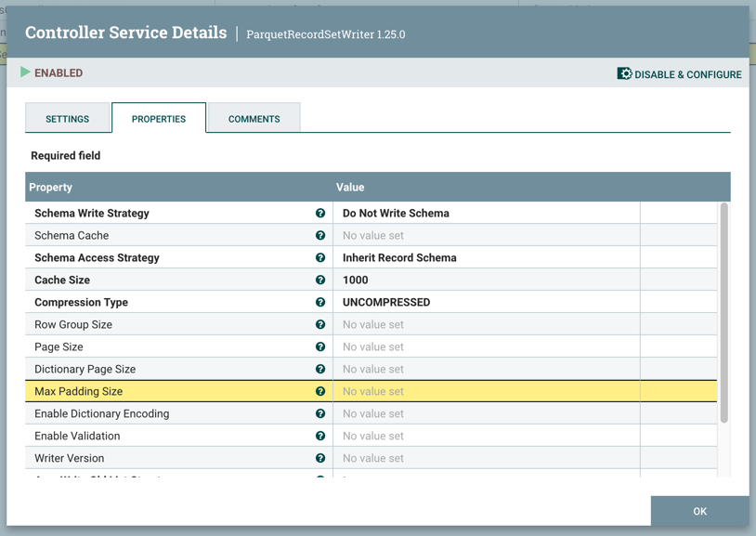Click help icon beside Schema Cache
The width and height of the screenshot is (756, 536).
coord(320,236)
